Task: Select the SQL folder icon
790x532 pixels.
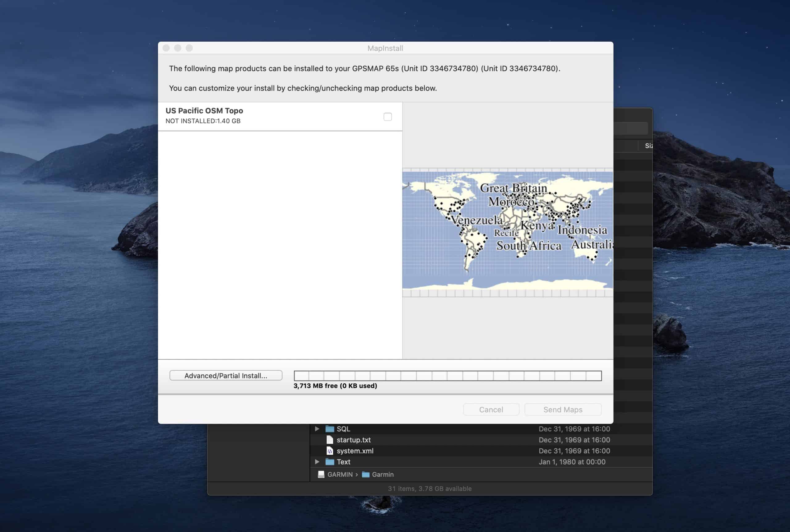Action: pyautogui.click(x=330, y=428)
